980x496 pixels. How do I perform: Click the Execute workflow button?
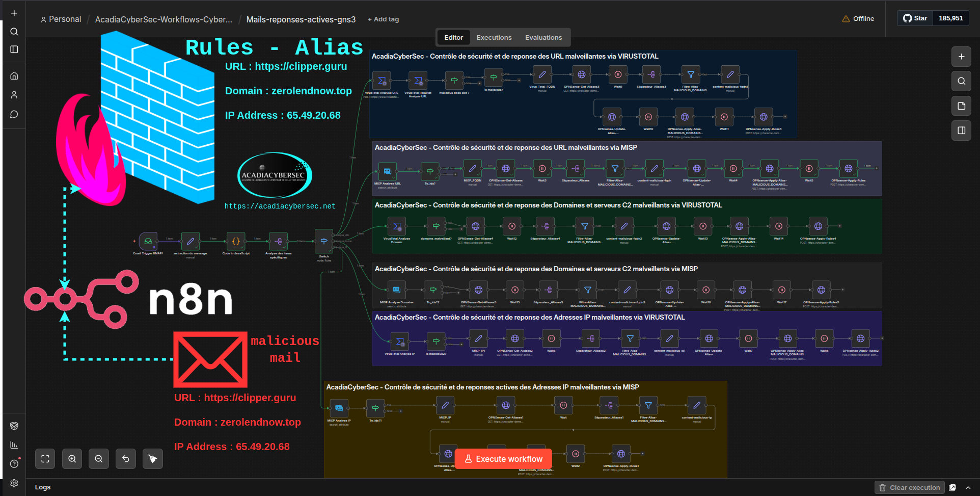point(503,459)
